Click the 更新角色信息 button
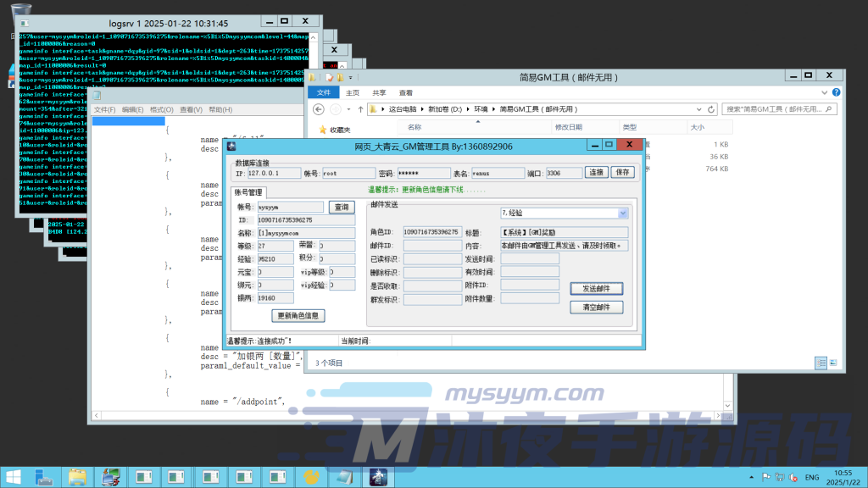Image resolution: width=868 pixels, height=488 pixels. click(298, 315)
